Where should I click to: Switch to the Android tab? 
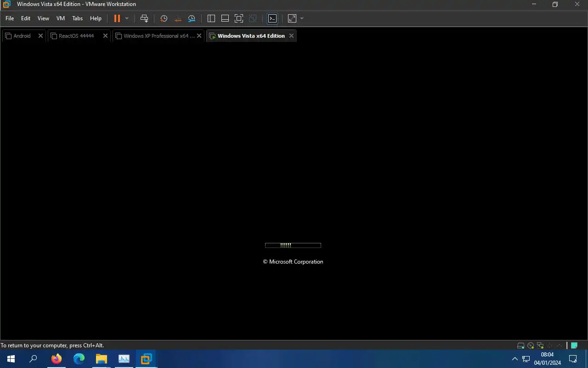coord(22,36)
